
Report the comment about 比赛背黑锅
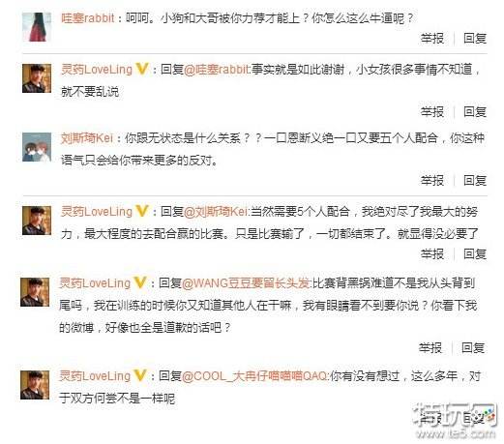point(430,347)
